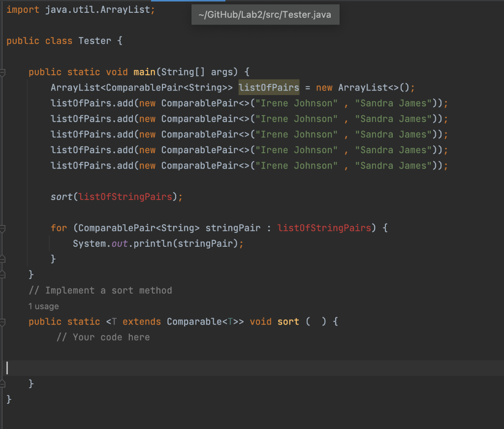Screen dimensions: 504x429
Task: Click the 'stringPair' loop variable declaration
Action: tap(233, 228)
